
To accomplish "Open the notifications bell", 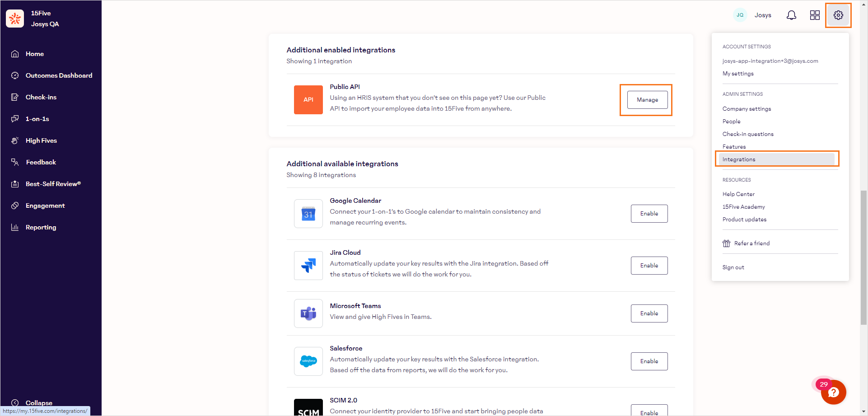I will coord(791,15).
